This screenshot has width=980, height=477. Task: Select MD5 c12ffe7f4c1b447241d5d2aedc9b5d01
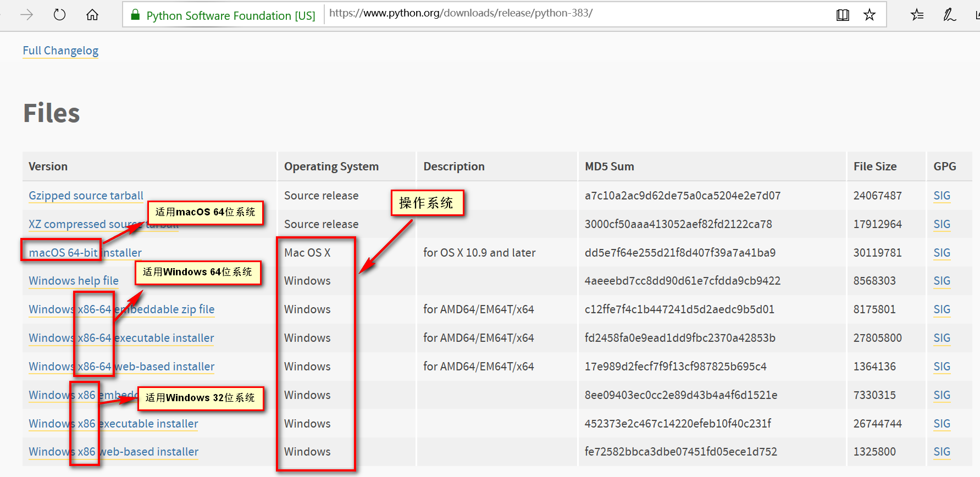[679, 309]
